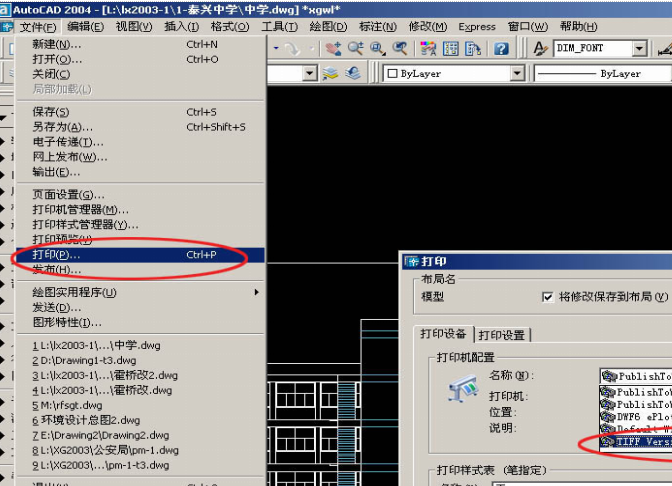The width and height of the screenshot is (672, 486).
Task: Toggle 将修改保存到布局 checkbox
Action: click(x=547, y=297)
